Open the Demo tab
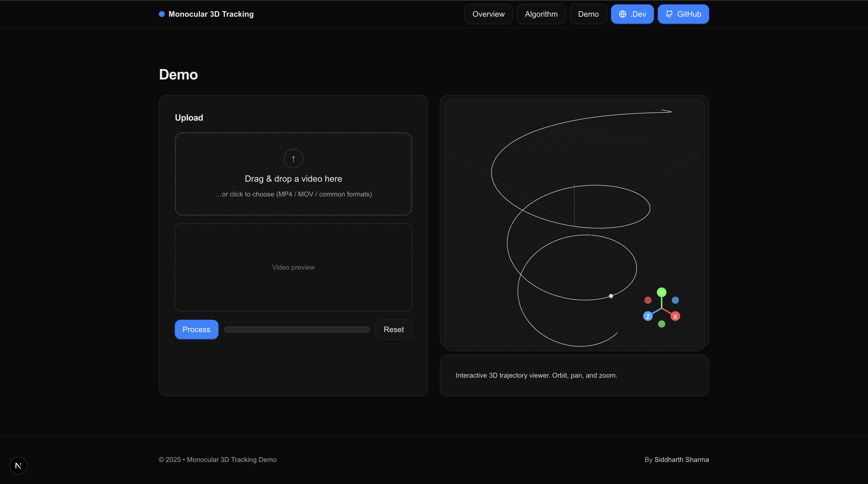This screenshot has height=484, width=868. (x=588, y=14)
